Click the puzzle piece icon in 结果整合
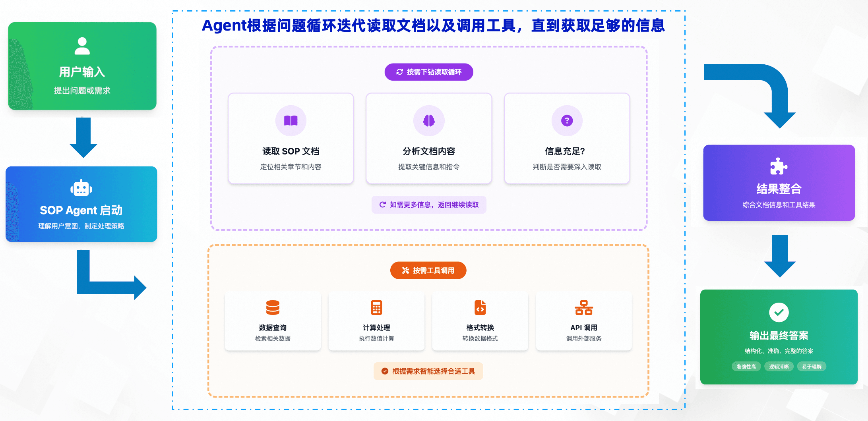The width and height of the screenshot is (868, 421). tap(779, 166)
